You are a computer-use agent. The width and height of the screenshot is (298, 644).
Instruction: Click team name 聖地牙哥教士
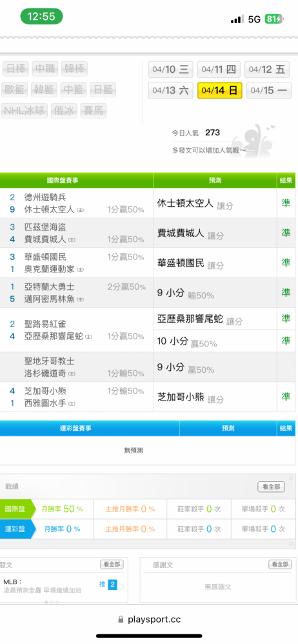50,361
